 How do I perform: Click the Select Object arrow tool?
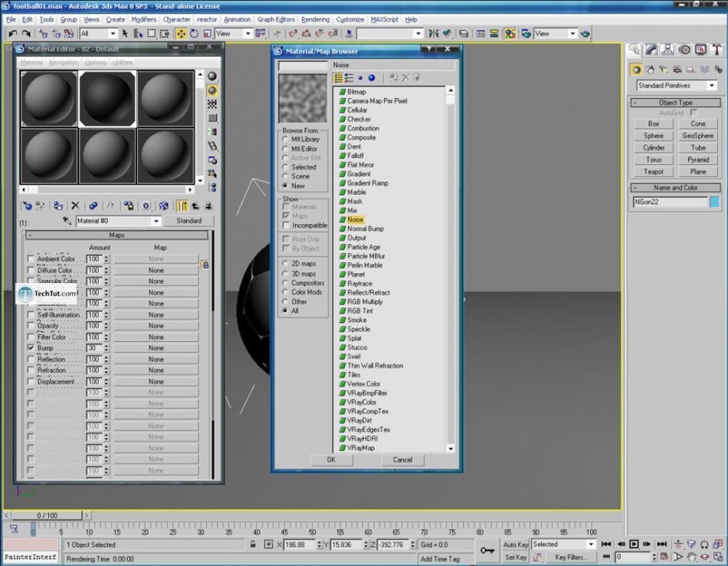pyautogui.click(x=125, y=34)
